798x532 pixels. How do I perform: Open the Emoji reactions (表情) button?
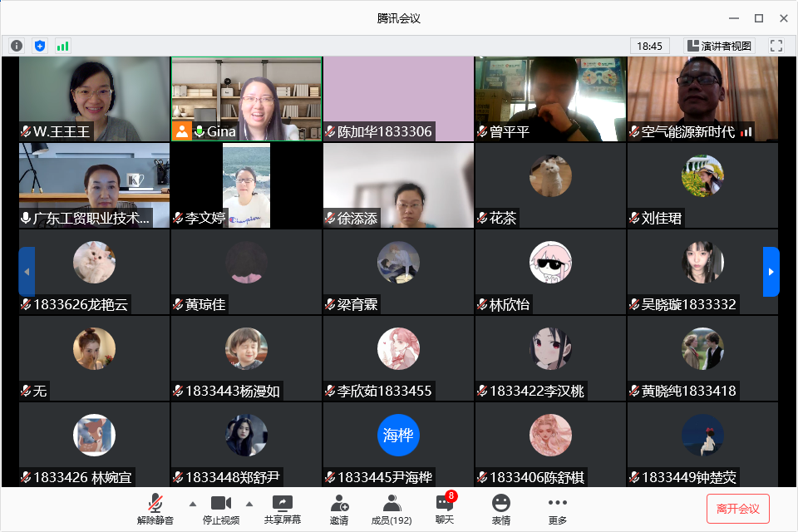click(x=500, y=509)
